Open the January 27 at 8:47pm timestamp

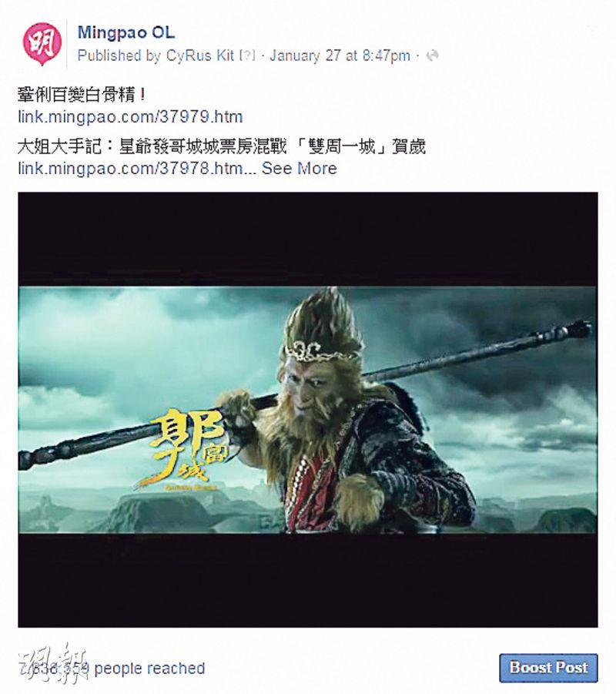[340, 55]
